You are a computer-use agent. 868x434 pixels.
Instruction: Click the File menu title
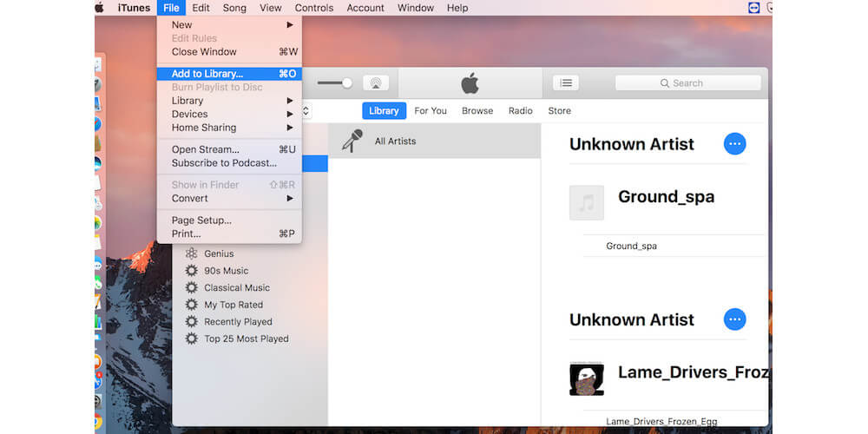[x=171, y=8]
